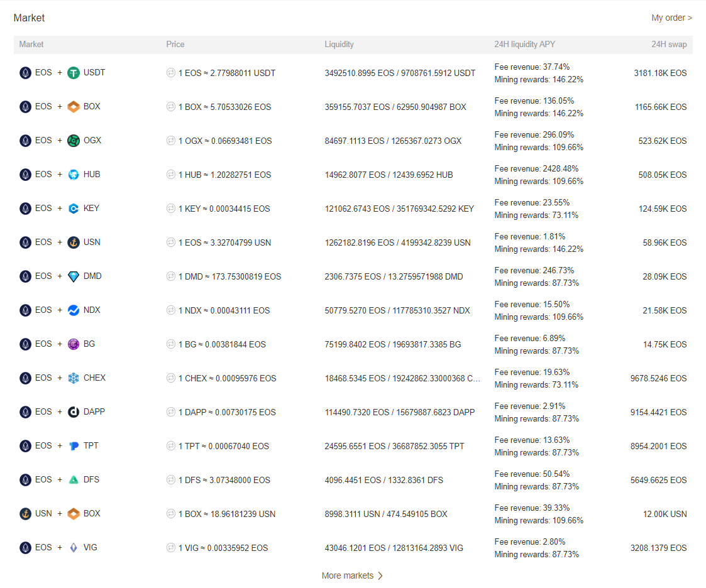Select the DMD market label

[92, 276]
